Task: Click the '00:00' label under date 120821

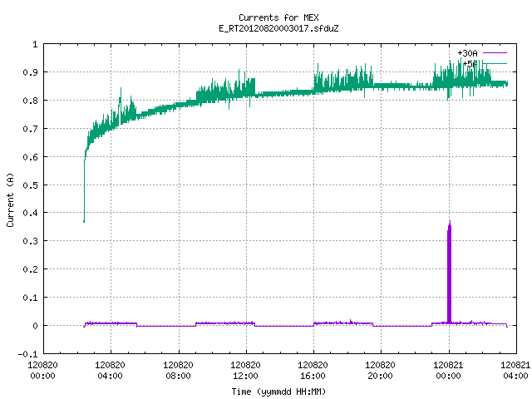Action: click(x=449, y=376)
